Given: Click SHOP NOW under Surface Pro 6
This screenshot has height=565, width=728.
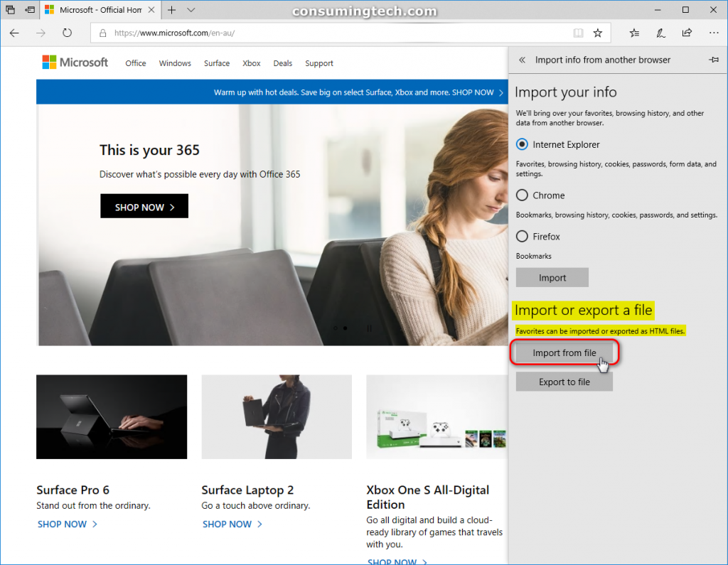Looking at the screenshot, I should (x=68, y=524).
